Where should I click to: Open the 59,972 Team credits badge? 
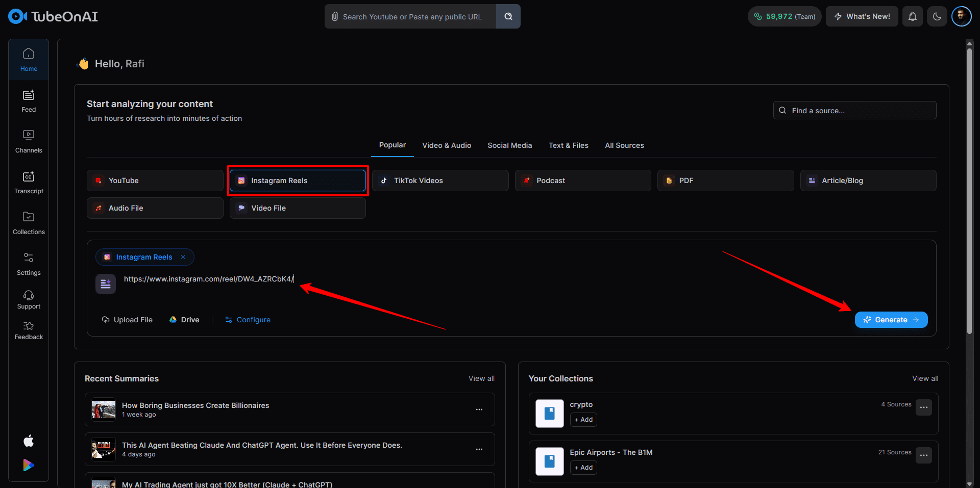pos(785,16)
